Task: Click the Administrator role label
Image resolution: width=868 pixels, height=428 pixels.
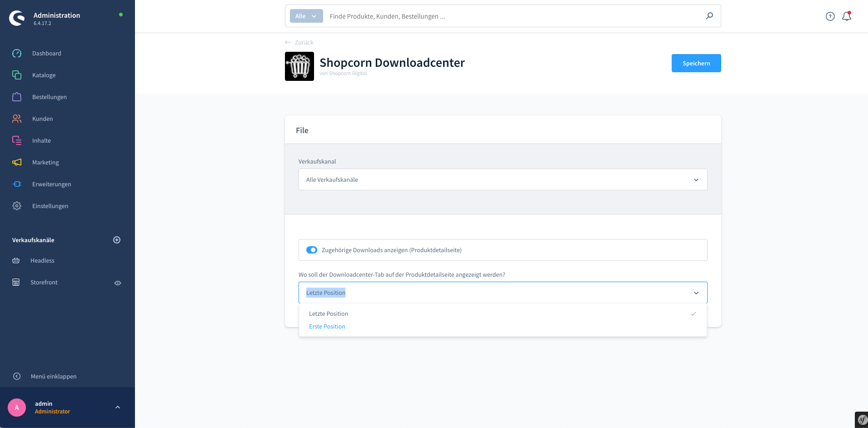Action: tap(52, 412)
